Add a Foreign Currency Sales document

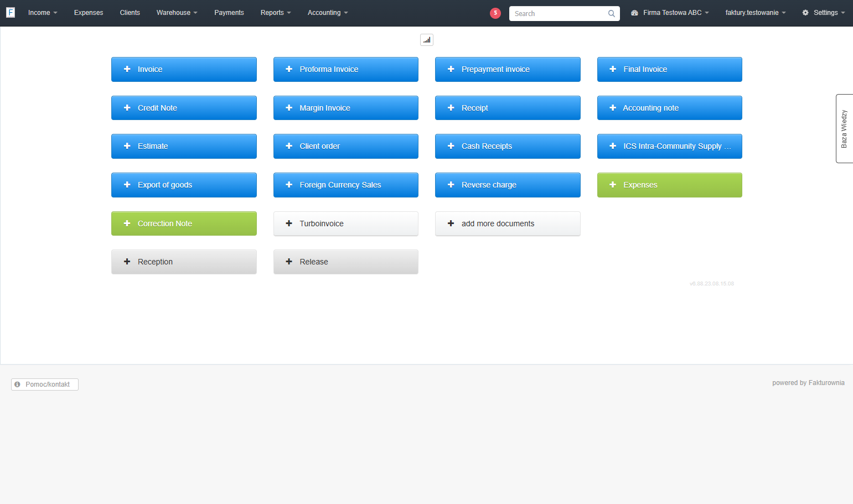coord(346,185)
